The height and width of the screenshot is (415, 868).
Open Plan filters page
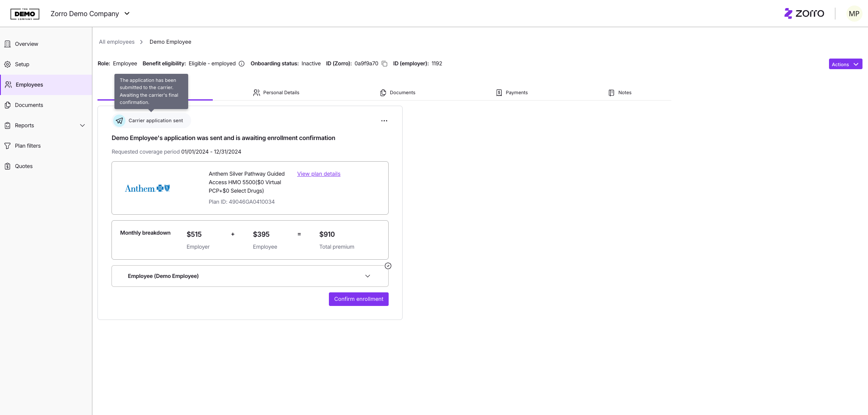[x=28, y=146]
